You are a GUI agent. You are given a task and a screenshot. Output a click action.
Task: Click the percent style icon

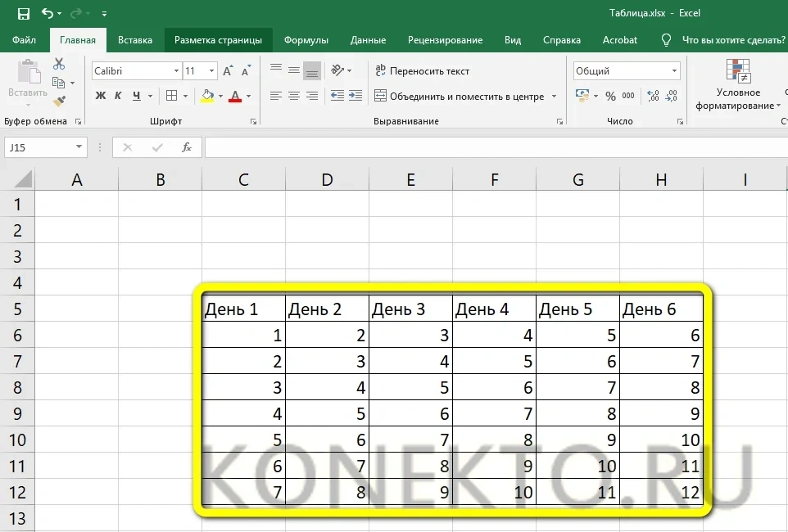pos(609,96)
